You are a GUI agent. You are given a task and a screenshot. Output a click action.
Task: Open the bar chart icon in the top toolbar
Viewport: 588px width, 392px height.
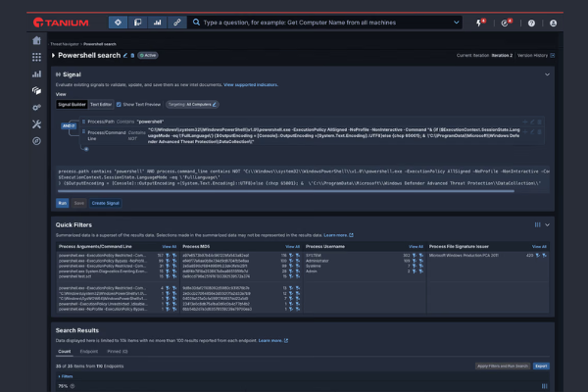point(158,23)
